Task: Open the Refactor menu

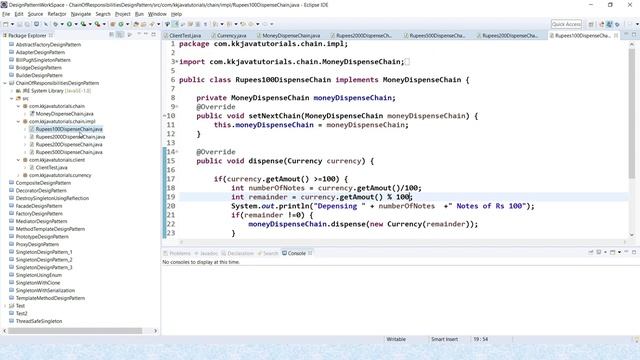Action: (57, 14)
